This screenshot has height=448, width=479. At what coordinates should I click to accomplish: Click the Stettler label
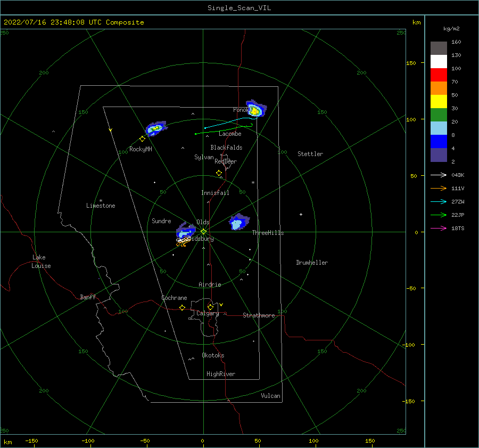(310, 154)
